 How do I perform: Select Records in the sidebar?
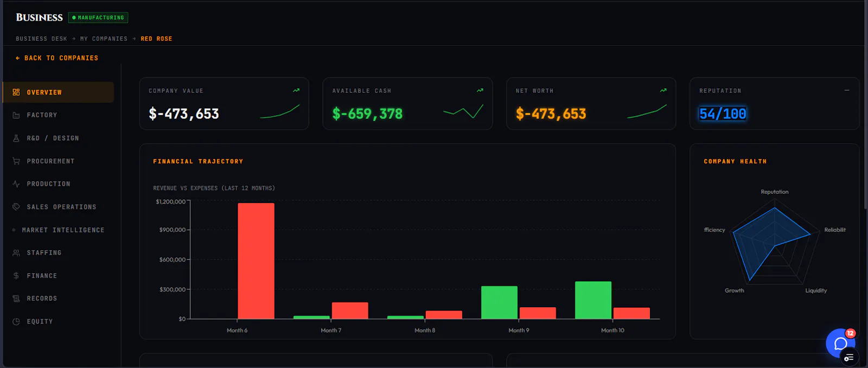click(x=59, y=299)
